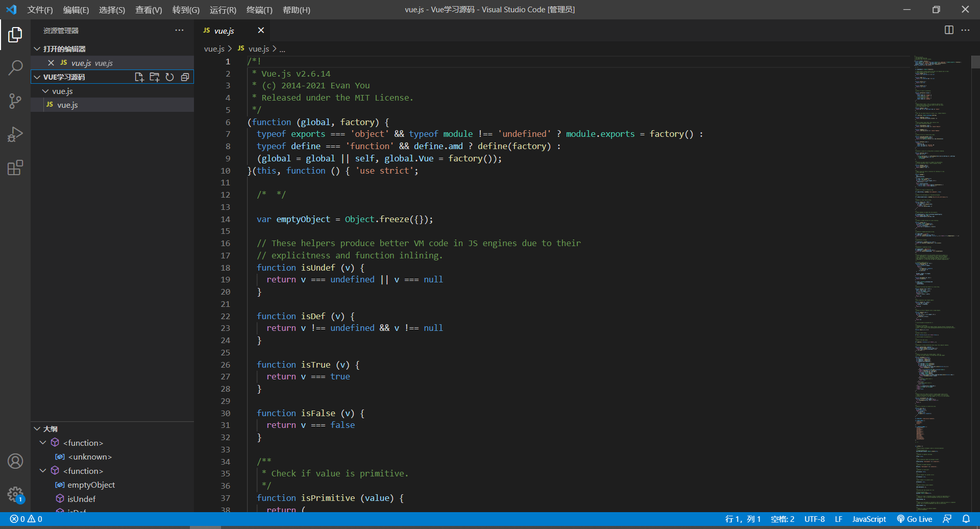Click line number 14 in the gutter
Image resolution: width=980 pixels, height=529 pixels.
225,219
